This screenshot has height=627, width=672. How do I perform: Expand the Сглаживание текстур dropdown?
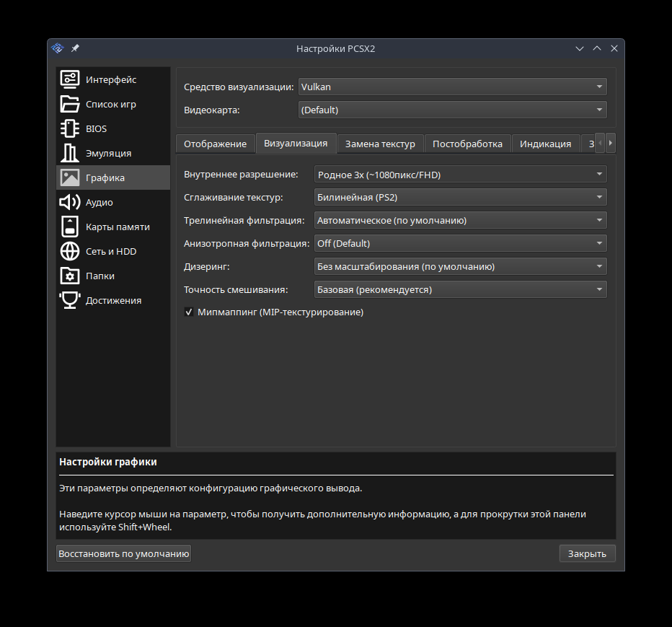coord(460,197)
